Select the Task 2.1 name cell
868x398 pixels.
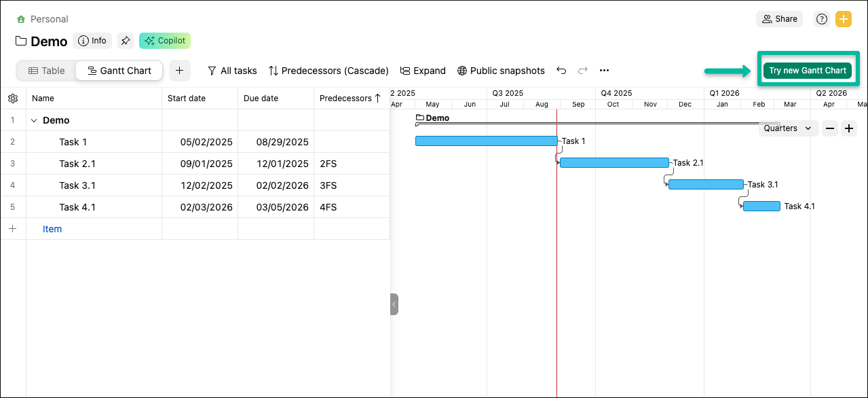[94, 164]
